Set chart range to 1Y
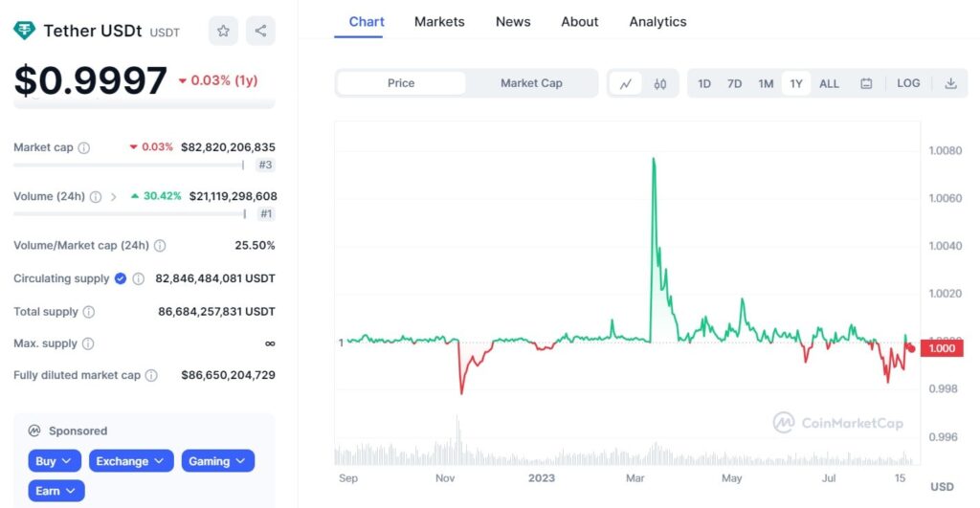980x508 pixels. pyautogui.click(x=796, y=84)
